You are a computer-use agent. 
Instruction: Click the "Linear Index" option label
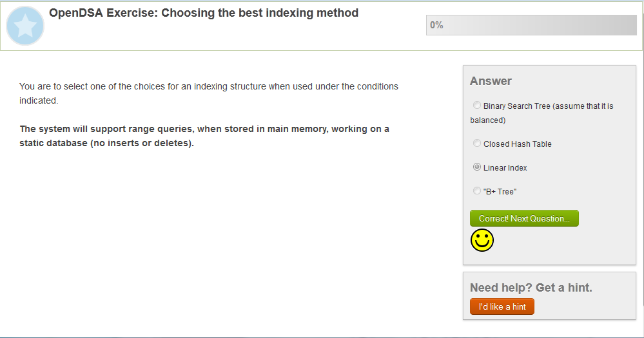[x=505, y=168]
